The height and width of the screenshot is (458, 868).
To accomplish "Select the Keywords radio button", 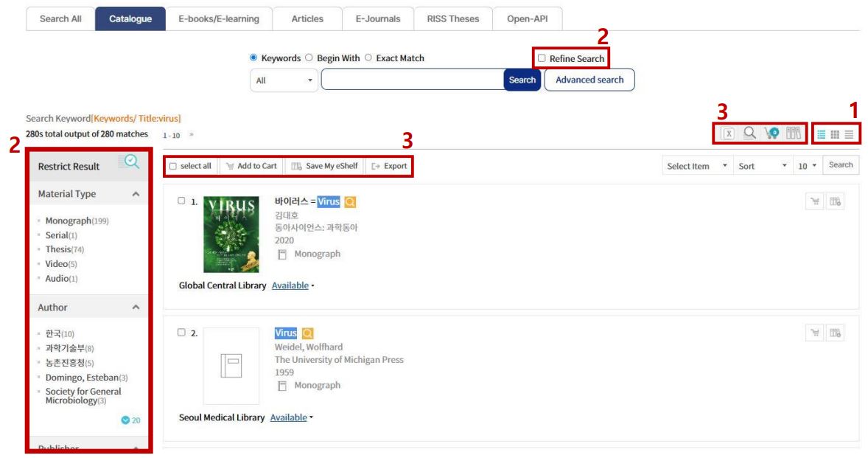I will click(253, 58).
